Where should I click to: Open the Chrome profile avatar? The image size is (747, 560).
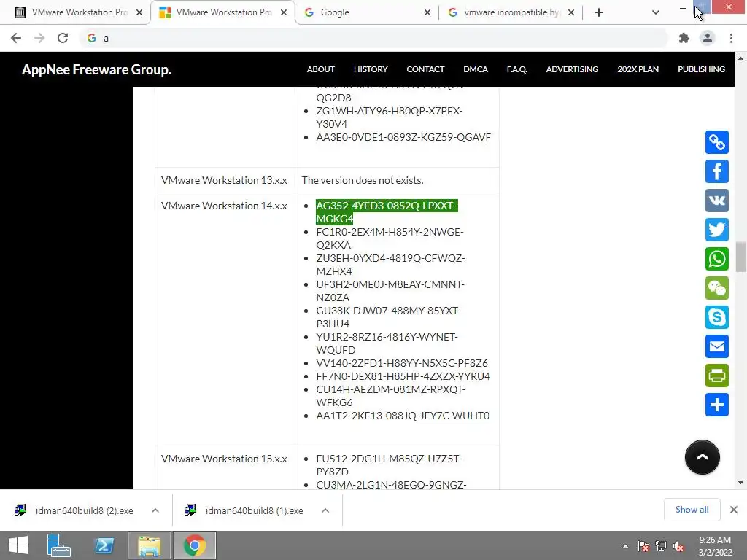click(707, 38)
